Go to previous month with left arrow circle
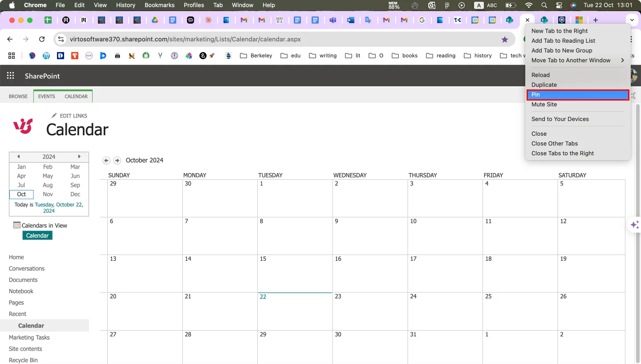The width and height of the screenshot is (641, 364). [x=106, y=160]
